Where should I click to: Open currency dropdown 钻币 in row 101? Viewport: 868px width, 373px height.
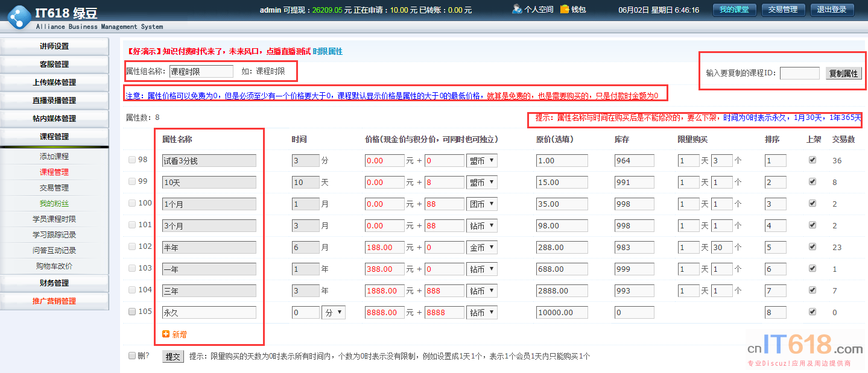click(x=482, y=225)
